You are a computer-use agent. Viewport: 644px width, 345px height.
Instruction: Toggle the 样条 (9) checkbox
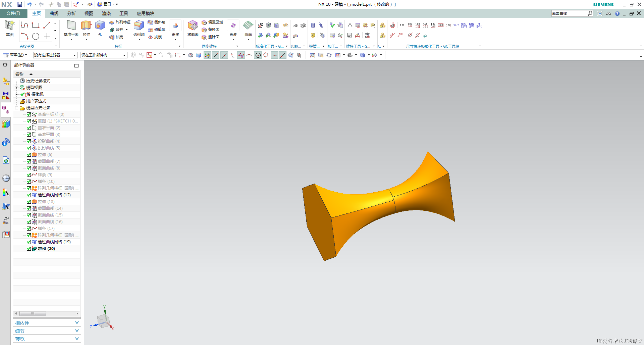pos(29,175)
